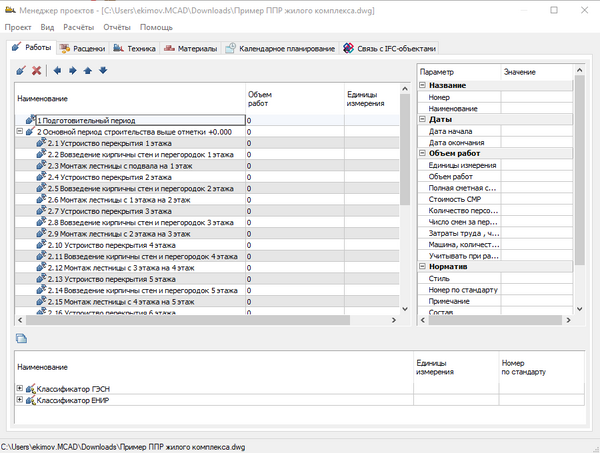Click the blue document icon above classifier list
This screenshot has height=453, width=600.
21,338
